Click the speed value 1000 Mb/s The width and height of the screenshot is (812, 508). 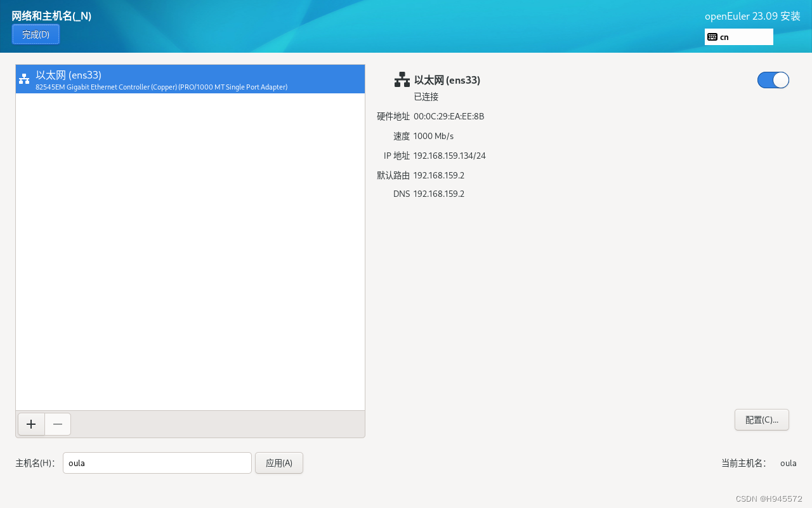433,136
